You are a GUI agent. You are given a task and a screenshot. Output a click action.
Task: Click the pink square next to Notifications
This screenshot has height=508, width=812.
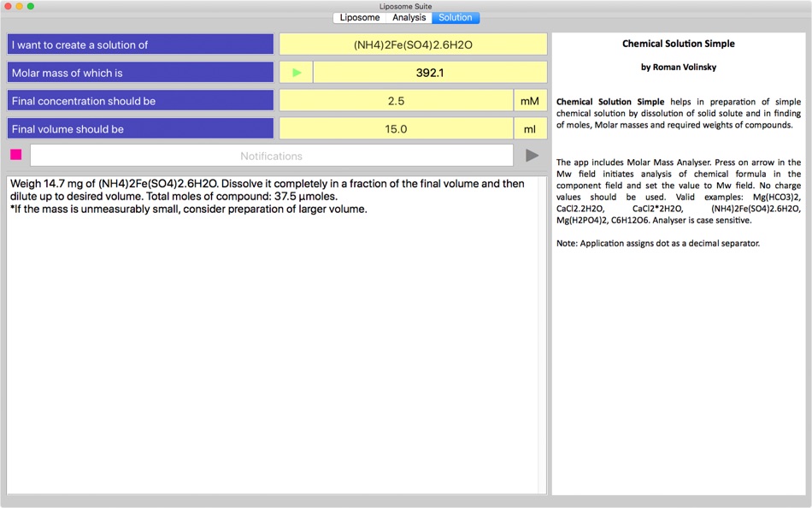click(x=16, y=155)
